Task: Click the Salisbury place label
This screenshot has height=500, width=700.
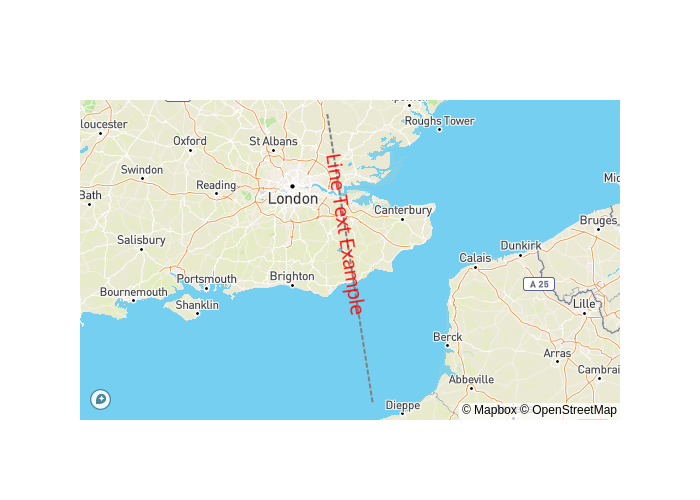Action: [141, 240]
